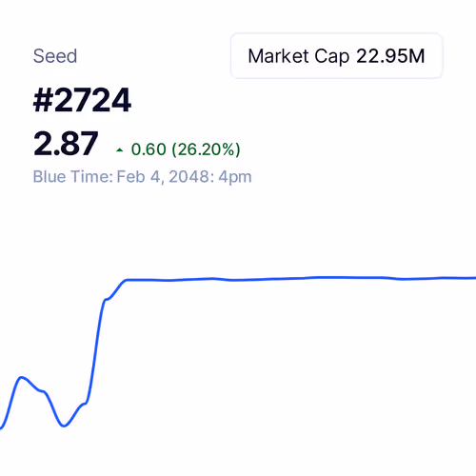Image resolution: width=476 pixels, height=476 pixels.
Task: Click the (26.20%) percentage change text
Action: tap(206, 149)
